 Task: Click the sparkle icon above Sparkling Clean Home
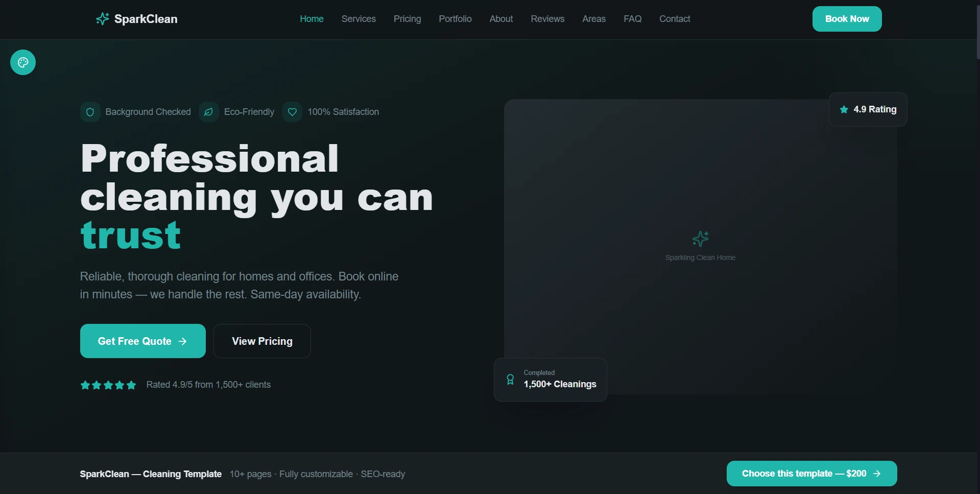coord(700,239)
